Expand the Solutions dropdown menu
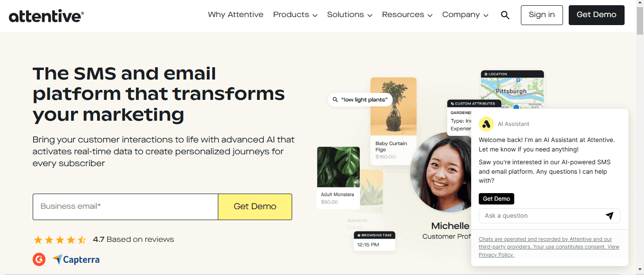Screen dimensions: 644x275 click(349, 15)
